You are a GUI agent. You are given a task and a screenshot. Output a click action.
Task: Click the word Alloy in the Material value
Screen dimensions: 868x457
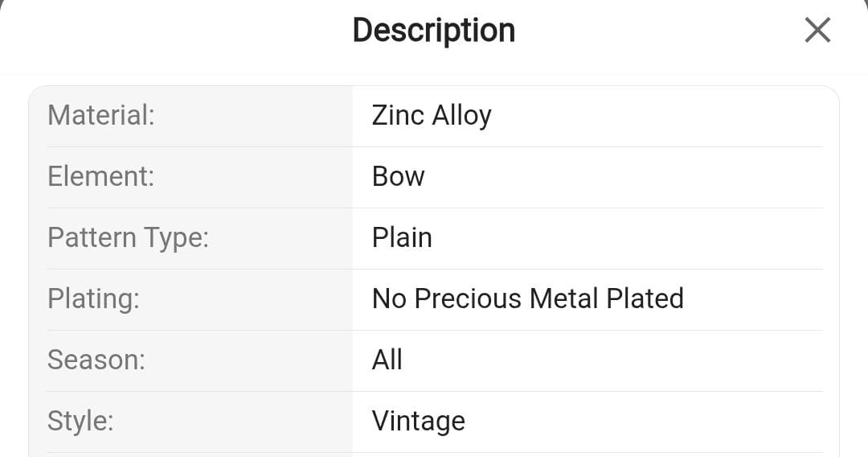tap(461, 116)
